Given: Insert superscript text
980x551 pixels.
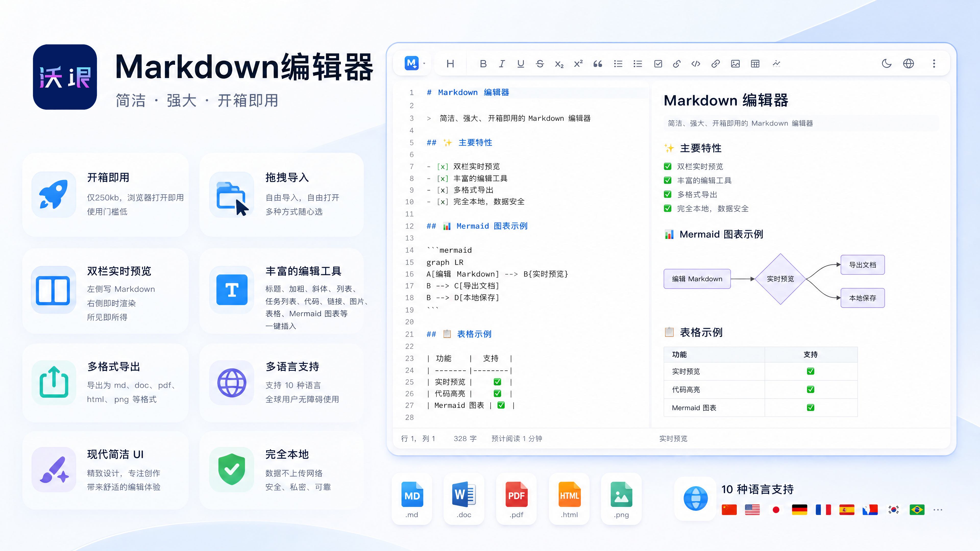Looking at the screenshot, I should [578, 64].
